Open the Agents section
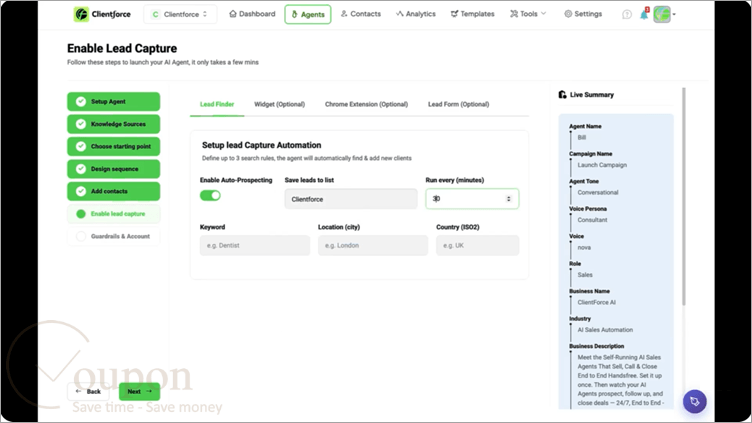The image size is (752, 423). (x=308, y=14)
